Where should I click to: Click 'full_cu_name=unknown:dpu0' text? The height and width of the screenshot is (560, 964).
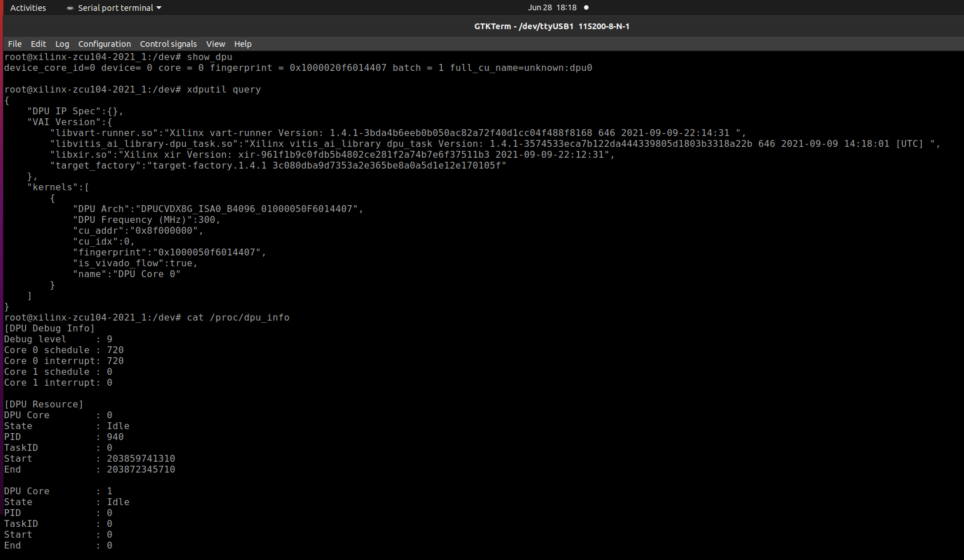(x=521, y=68)
